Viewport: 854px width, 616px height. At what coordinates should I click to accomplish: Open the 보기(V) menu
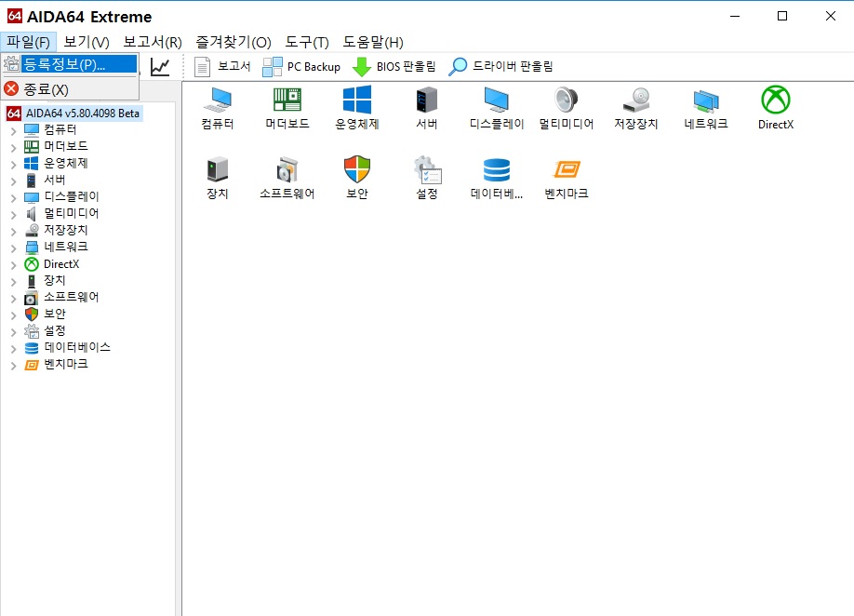85,42
